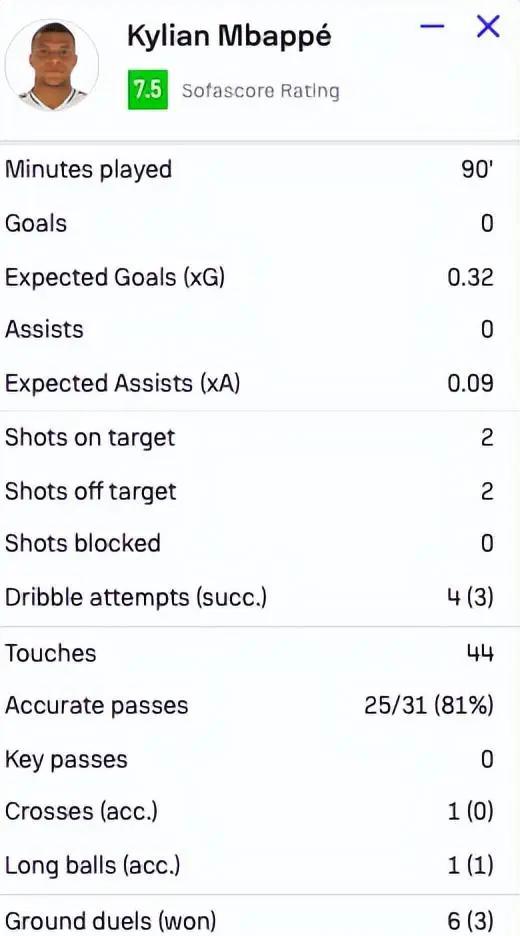Click the Goals stat row

coord(260,223)
